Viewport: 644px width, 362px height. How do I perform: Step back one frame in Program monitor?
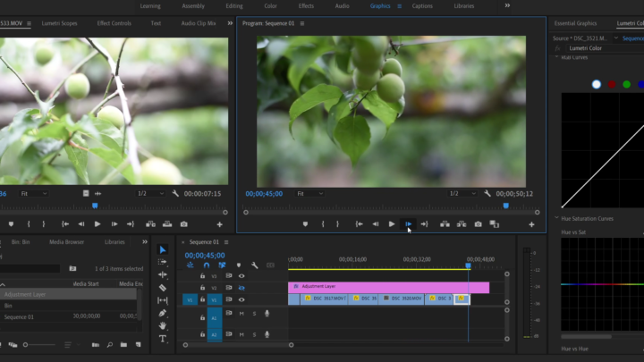point(376,224)
